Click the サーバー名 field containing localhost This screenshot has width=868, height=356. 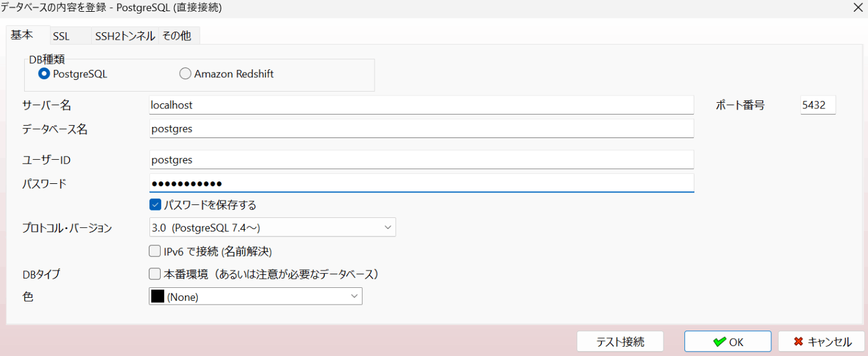point(422,105)
